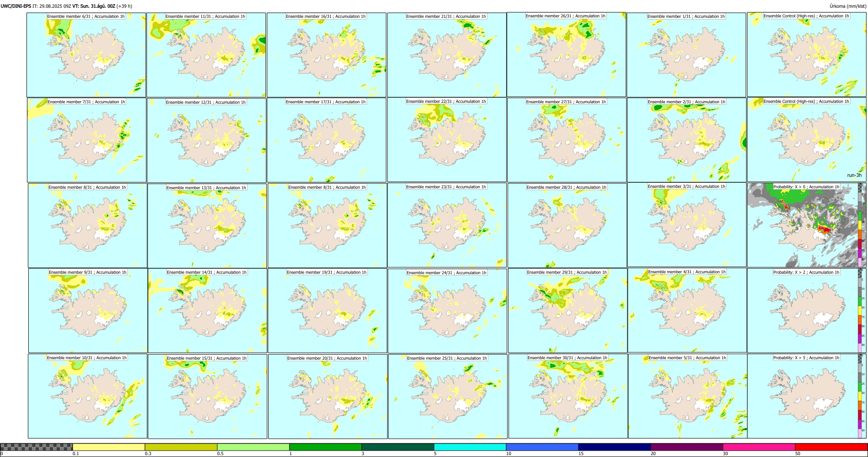Open the Ensemble member 11/31 map panel

(x=206, y=55)
